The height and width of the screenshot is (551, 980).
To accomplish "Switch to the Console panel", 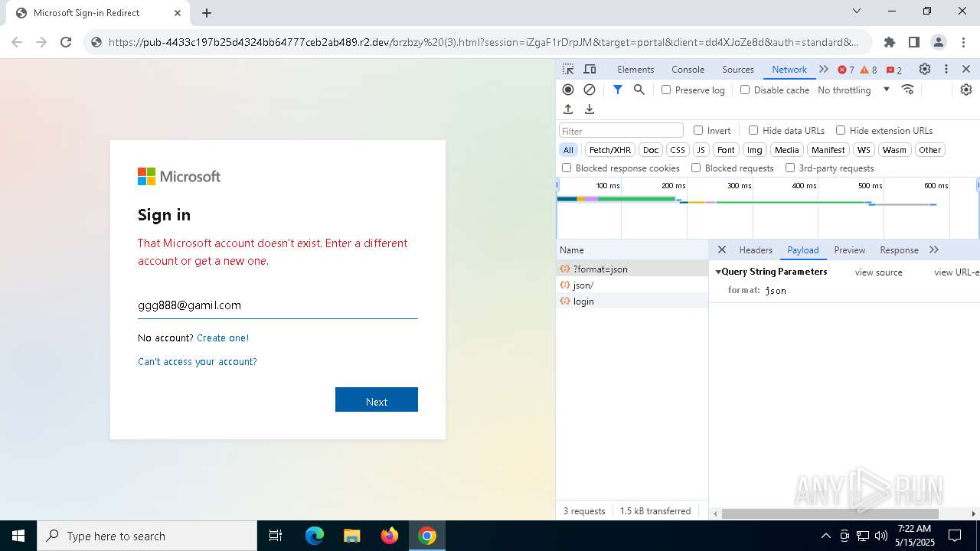I will (688, 69).
